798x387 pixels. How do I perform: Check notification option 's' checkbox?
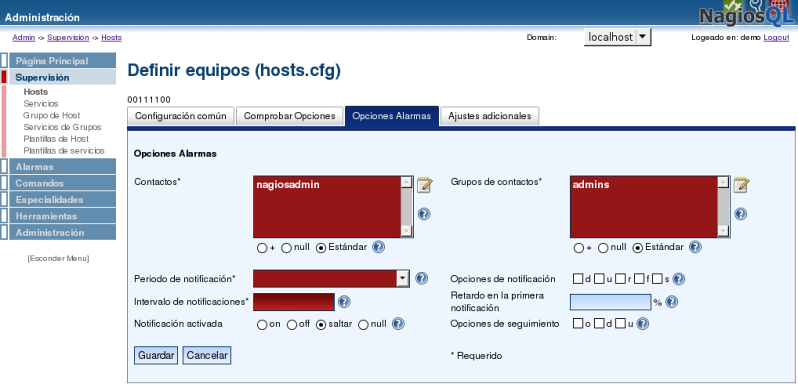pos(657,279)
